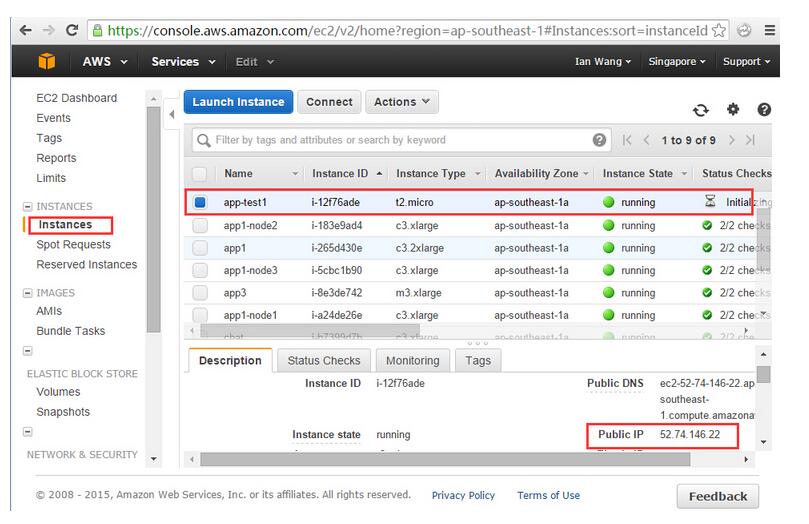
Task: Click the magnifier icon in the filter box
Action: (x=204, y=140)
